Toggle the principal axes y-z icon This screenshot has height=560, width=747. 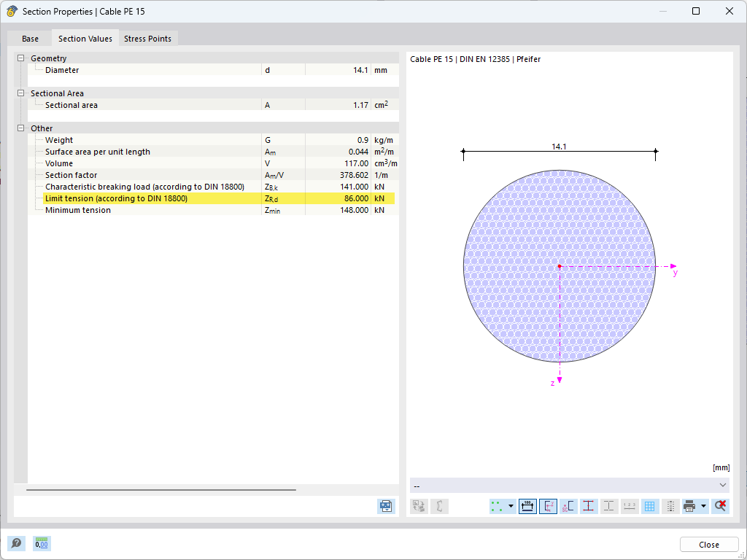click(548, 506)
